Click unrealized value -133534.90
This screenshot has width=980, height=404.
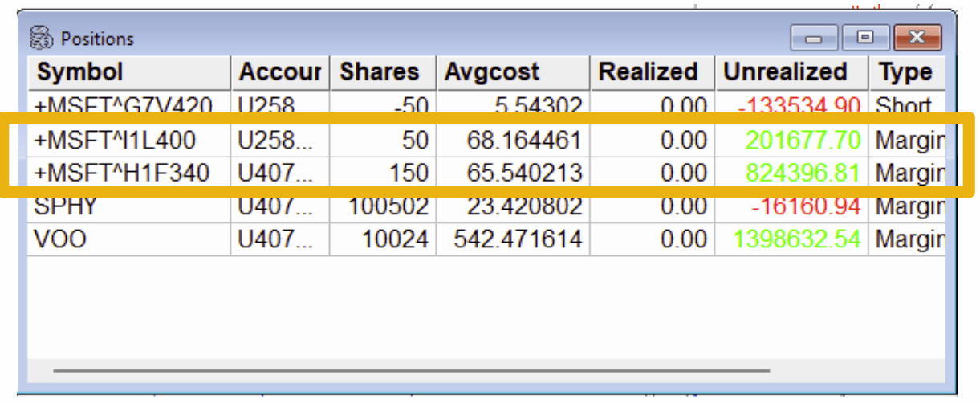[799, 105]
